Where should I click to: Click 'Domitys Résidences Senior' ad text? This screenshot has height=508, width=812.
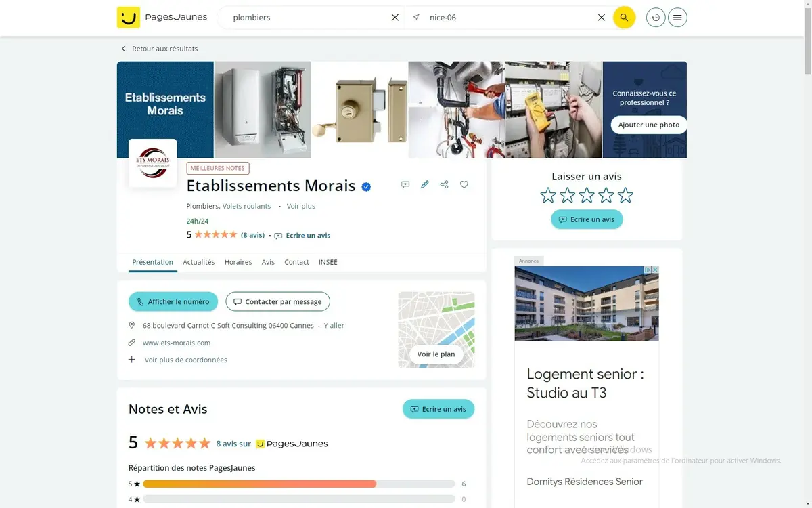coord(585,482)
